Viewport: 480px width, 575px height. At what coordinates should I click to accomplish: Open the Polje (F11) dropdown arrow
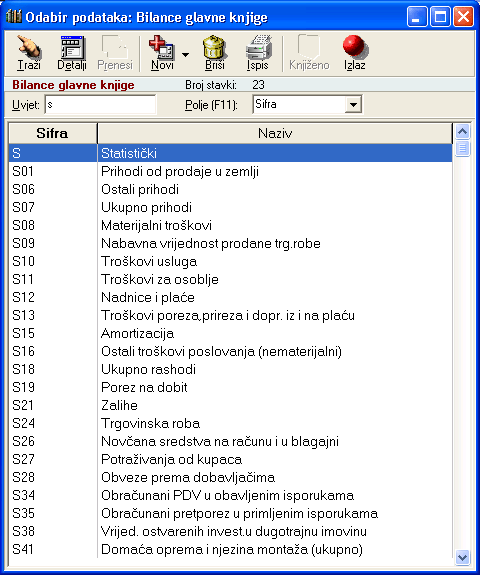coord(353,105)
